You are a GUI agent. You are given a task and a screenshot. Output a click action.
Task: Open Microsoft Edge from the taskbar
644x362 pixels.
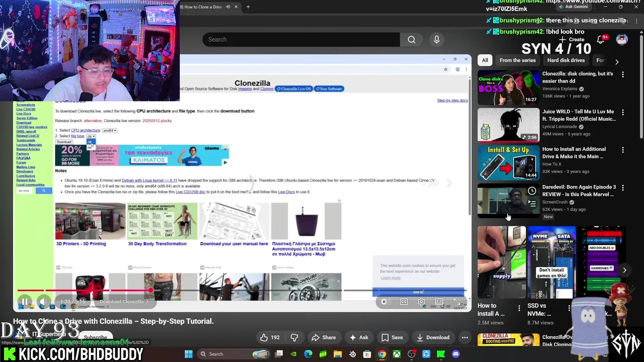pyautogui.click(x=308, y=354)
